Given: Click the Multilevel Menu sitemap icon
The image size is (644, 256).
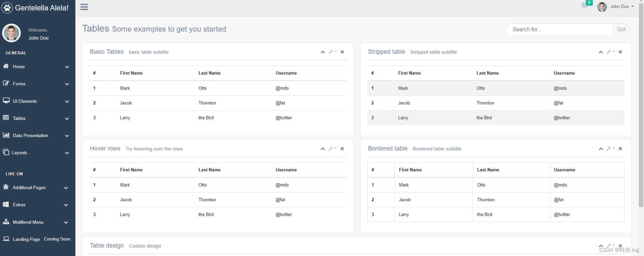Looking at the screenshot, I should point(6,221).
